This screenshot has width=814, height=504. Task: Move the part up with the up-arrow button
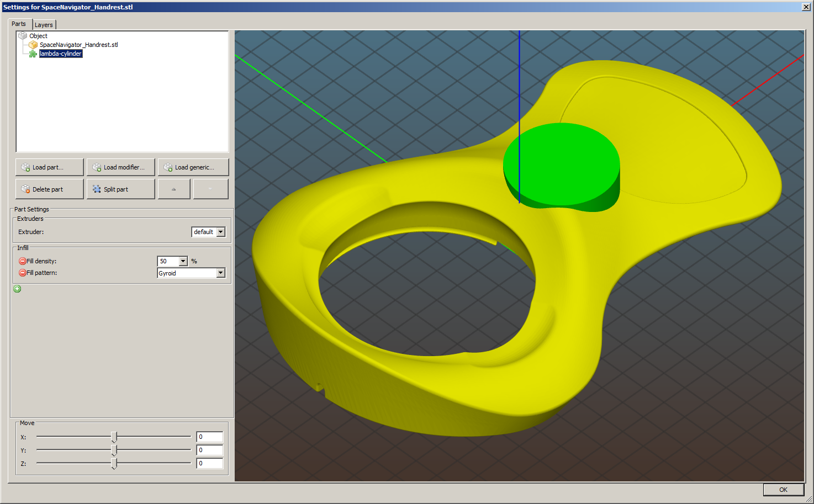[x=174, y=189]
